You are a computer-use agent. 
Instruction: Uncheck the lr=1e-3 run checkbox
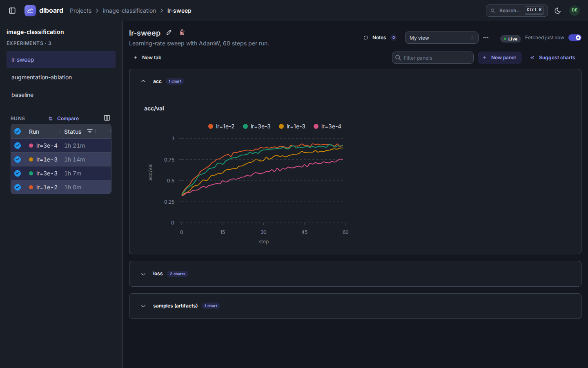coord(18,159)
